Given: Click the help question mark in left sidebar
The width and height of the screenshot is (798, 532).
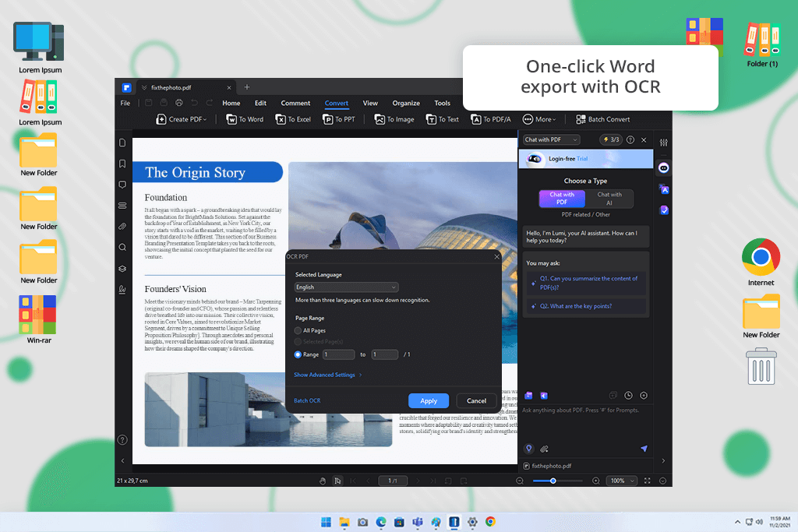Looking at the screenshot, I should click(x=122, y=440).
